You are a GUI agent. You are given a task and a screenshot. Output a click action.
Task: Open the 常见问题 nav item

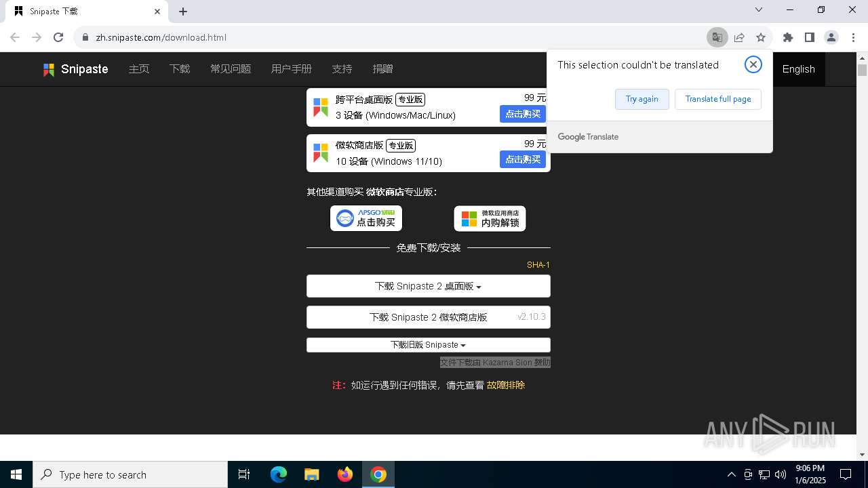click(231, 69)
